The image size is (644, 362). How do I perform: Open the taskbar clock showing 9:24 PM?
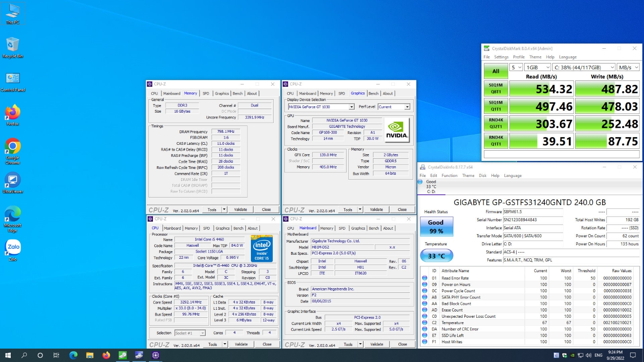tap(614, 355)
